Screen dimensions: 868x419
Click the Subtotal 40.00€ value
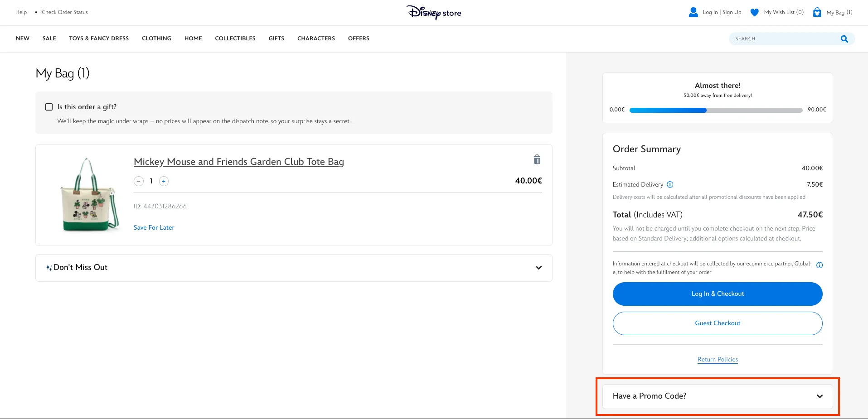click(x=812, y=168)
